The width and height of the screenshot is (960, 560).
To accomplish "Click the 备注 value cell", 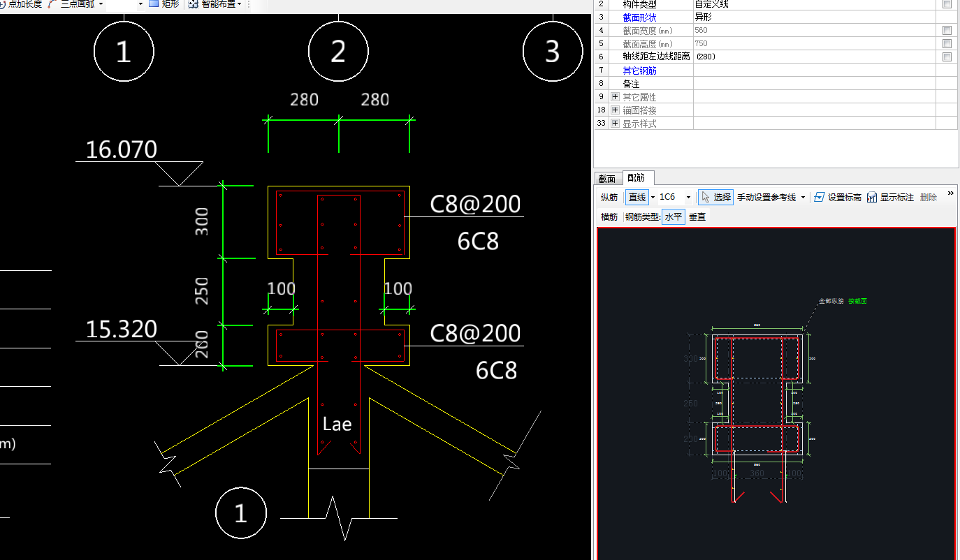I will coord(814,83).
